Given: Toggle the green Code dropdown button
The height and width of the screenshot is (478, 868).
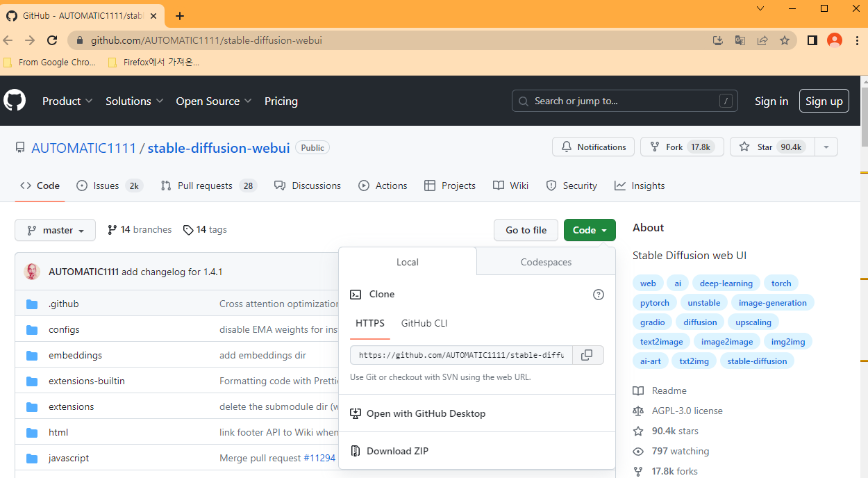Looking at the screenshot, I should pyautogui.click(x=590, y=230).
